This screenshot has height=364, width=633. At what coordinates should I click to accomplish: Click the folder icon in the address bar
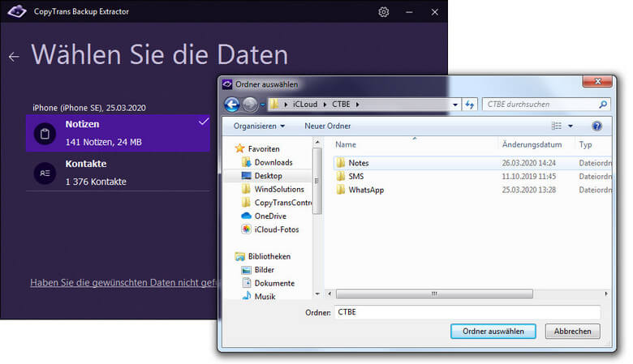[x=274, y=105]
